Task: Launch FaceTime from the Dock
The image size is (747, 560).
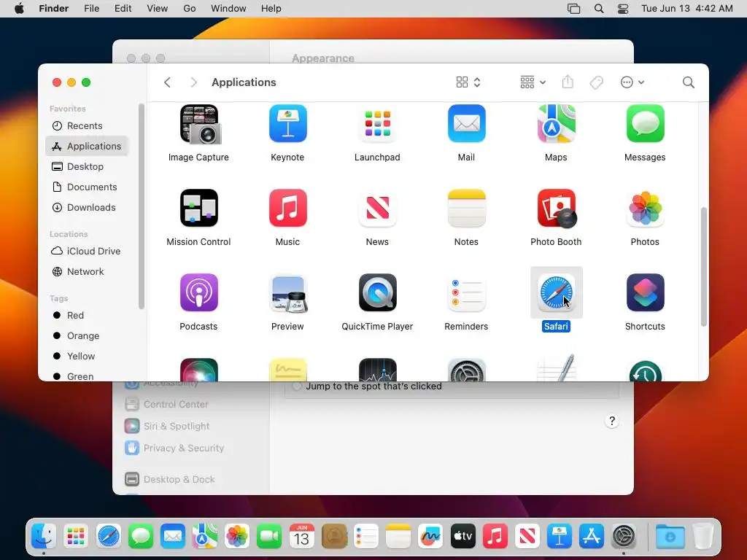Action: [269, 537]
